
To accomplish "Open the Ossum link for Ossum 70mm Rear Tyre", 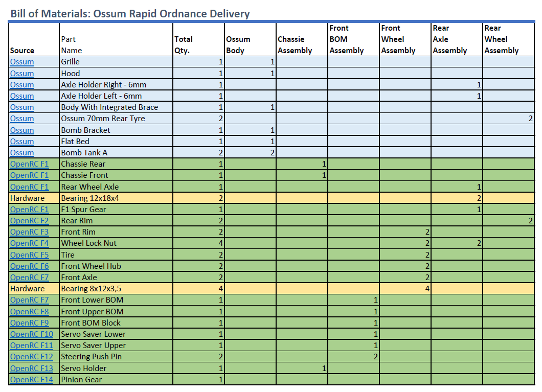I will click(x=22, y=119).
